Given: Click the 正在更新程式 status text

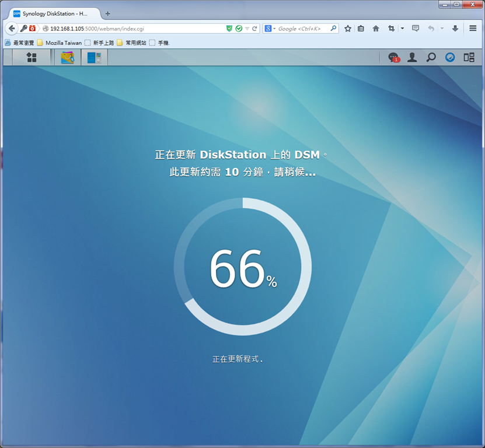Looking at the screenshot, I should pyautogui.click(x=238, y=359).
